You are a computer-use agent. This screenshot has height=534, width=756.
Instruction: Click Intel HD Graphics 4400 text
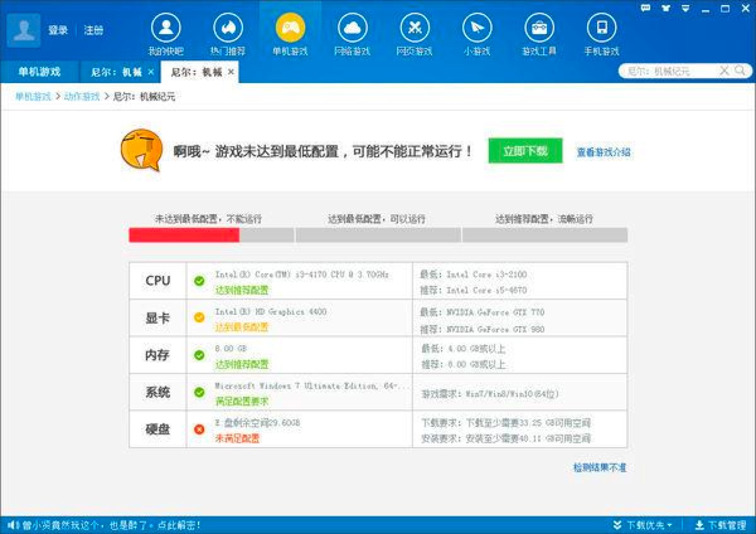tap(271, 312)
